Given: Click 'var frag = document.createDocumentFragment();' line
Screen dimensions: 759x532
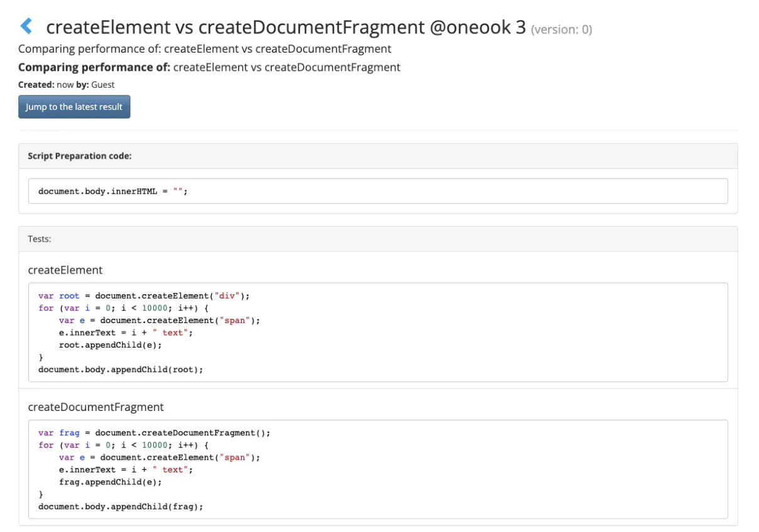Looking at the screenshot, I should coord(154,433).
